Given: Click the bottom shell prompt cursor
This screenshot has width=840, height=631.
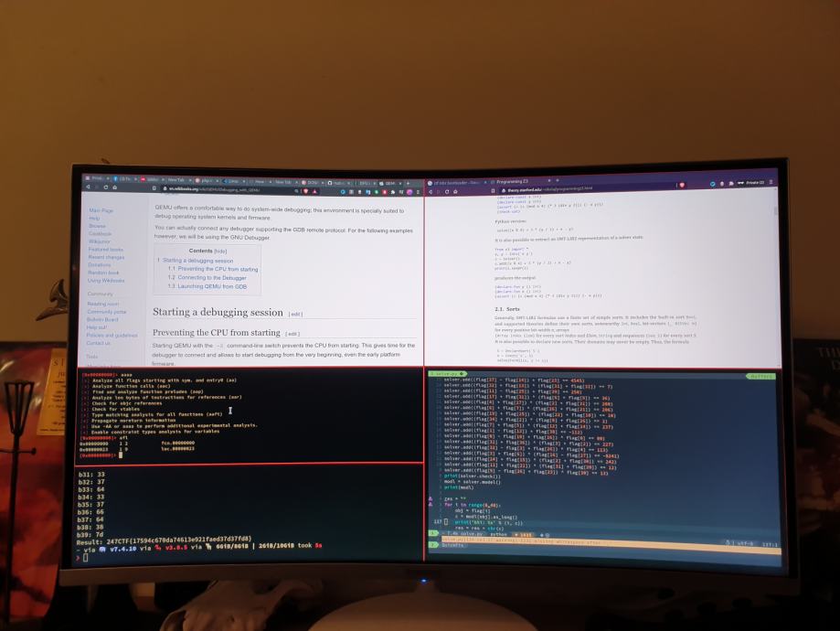Looking at the screenshot, I should [86, 558].
